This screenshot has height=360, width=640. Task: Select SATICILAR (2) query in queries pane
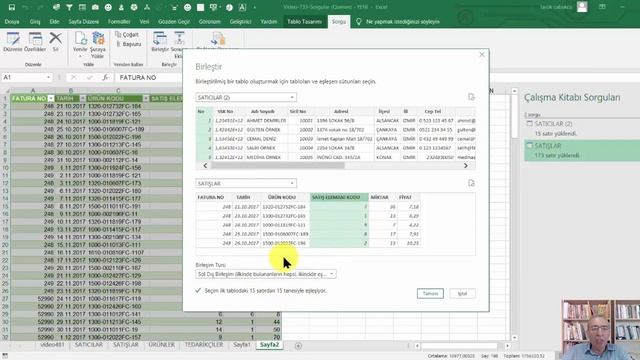[582, 128]
